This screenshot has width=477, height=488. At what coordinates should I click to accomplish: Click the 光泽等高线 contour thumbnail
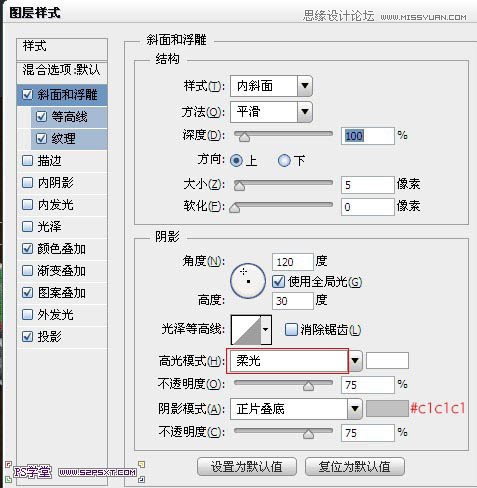[246, 330]
